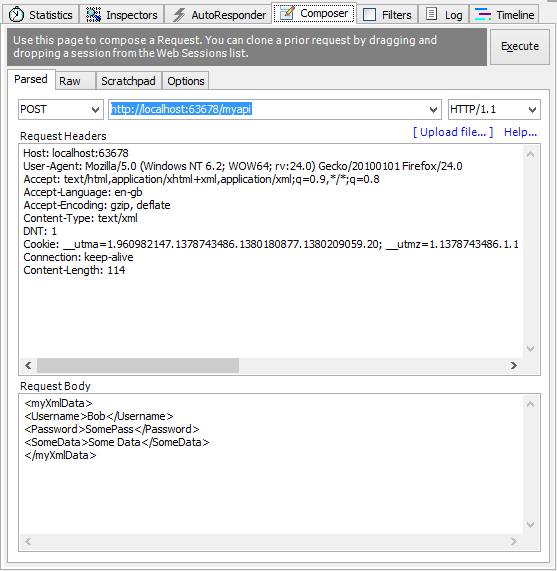Switch to the Raw sub-tab
557x571 pixels.
75,81
